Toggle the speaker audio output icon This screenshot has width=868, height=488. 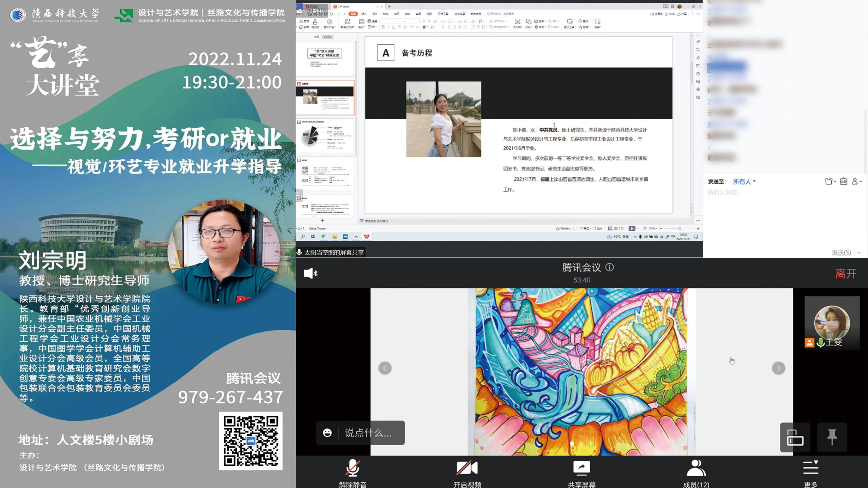(x=311, y=273)
